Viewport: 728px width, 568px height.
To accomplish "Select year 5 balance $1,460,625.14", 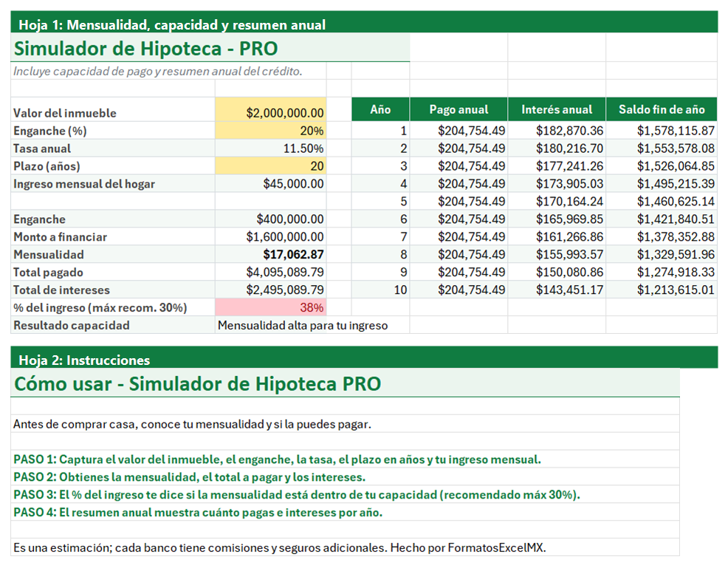I will pos(662,202).
